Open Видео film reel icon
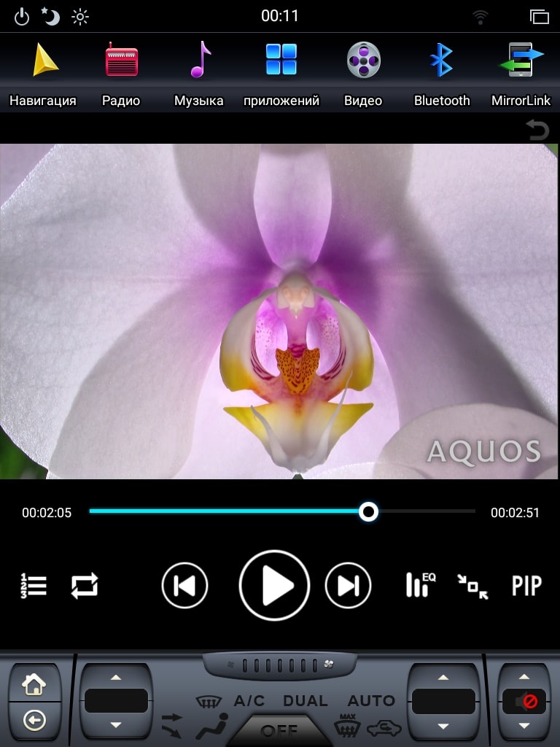 [363, 60]
